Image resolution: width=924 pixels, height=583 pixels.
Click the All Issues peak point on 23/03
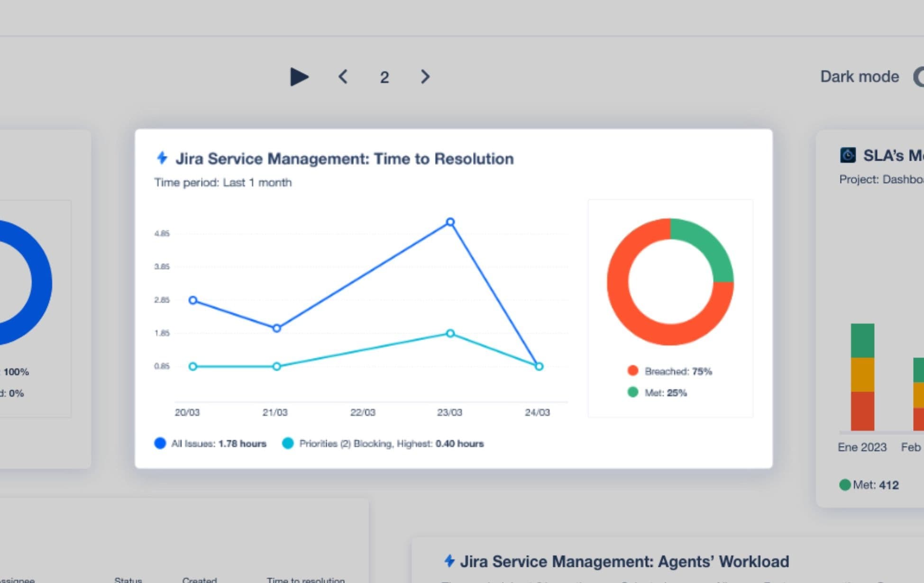(450, 222)
